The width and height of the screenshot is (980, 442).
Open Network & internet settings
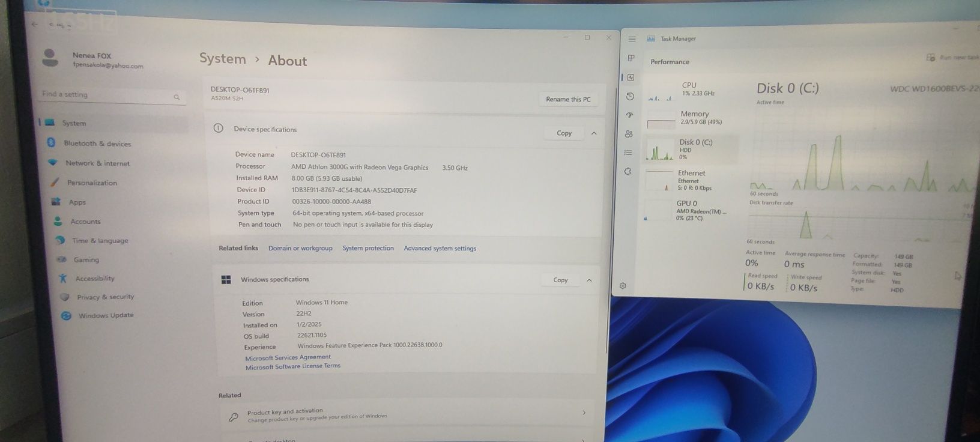[97, 163]
